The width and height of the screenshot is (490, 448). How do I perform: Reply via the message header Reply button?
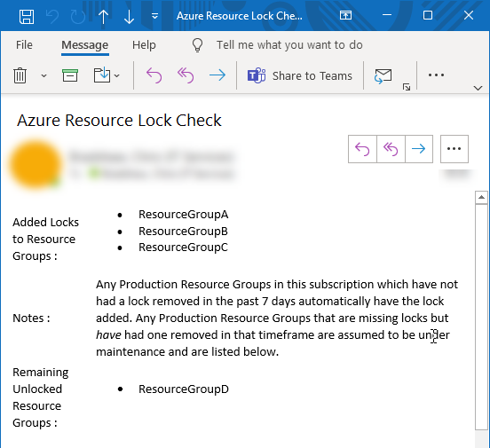point(362,149)
